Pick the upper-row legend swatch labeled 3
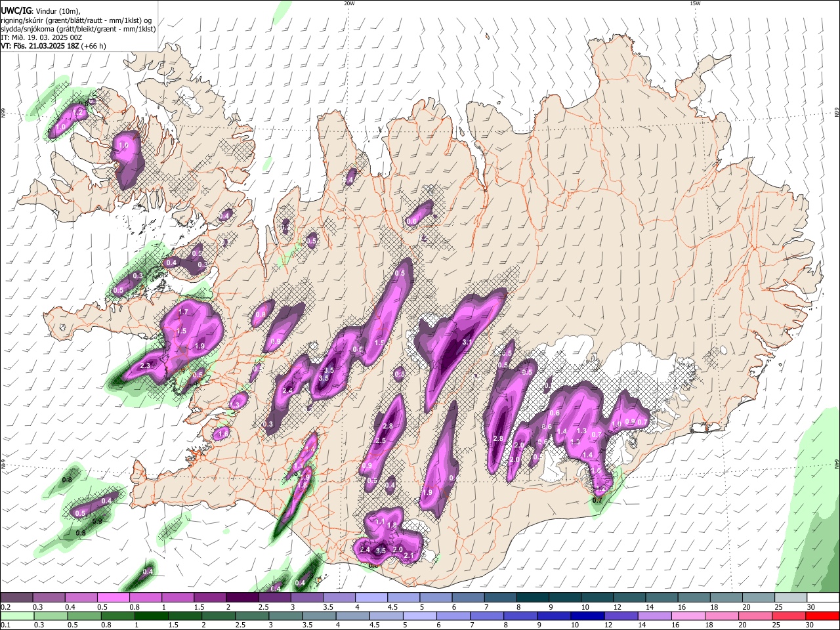Viewport: 840px width, 630px height. [x=306, y=597]
